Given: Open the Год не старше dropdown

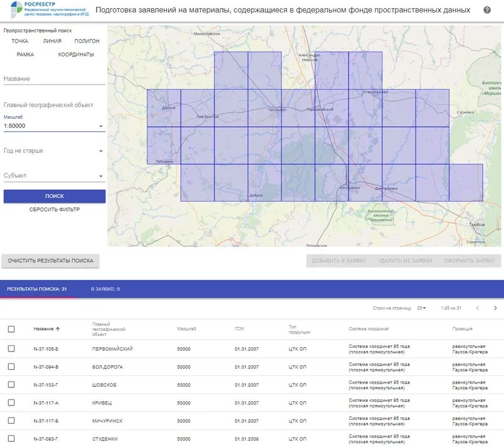Looking at the screenshot, I should (55, 151).
